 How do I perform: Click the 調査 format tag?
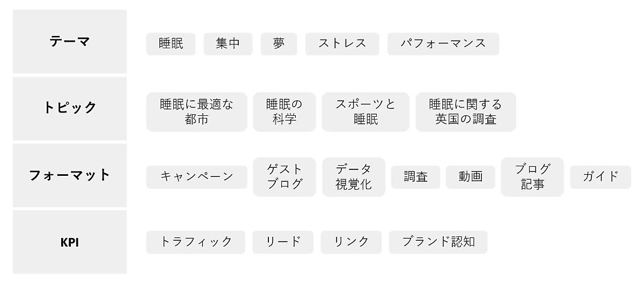click(x=415, y=177)
